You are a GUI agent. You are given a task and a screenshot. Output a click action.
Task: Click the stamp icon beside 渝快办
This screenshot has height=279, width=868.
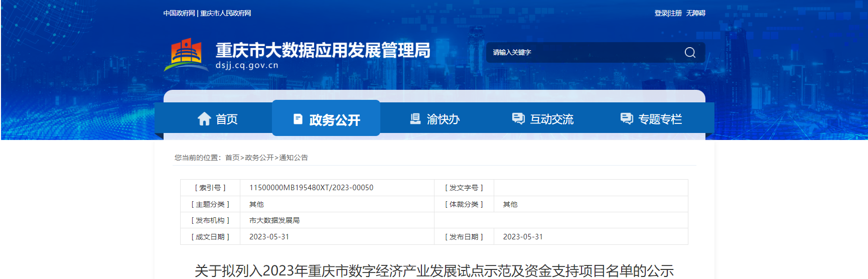pos(415,119)
